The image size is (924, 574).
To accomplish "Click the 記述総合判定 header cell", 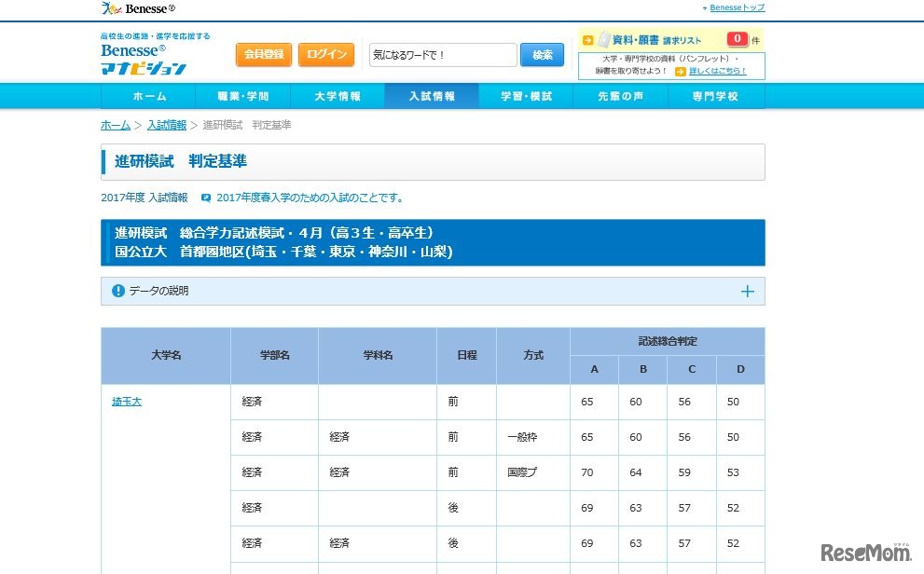I will coord(668,341).
